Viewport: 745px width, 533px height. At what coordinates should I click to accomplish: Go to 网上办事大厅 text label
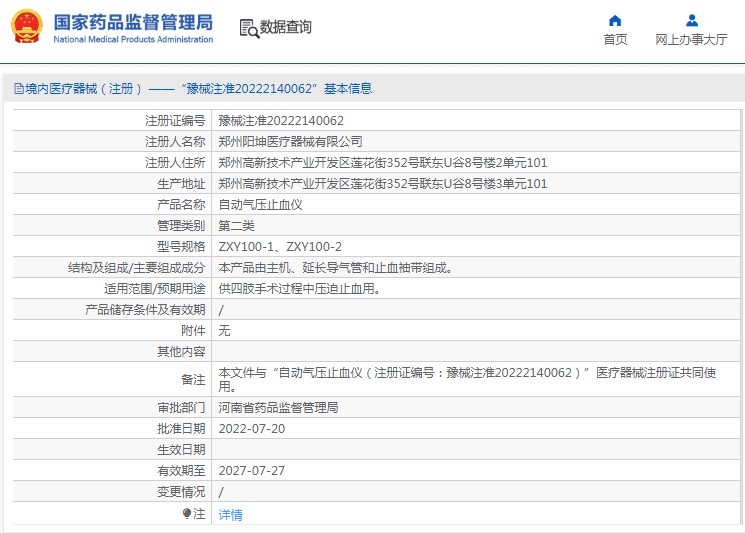click(691, 40)
